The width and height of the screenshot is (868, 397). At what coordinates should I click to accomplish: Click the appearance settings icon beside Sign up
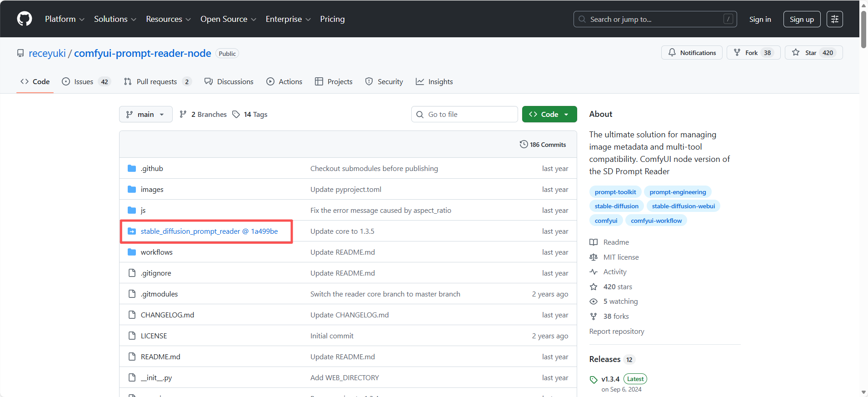tap(835, 19)
